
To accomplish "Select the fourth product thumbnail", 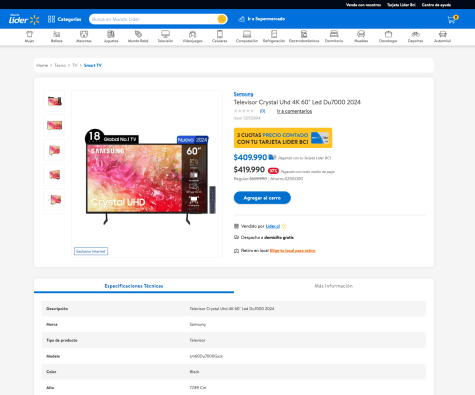I will pos(54,175).
